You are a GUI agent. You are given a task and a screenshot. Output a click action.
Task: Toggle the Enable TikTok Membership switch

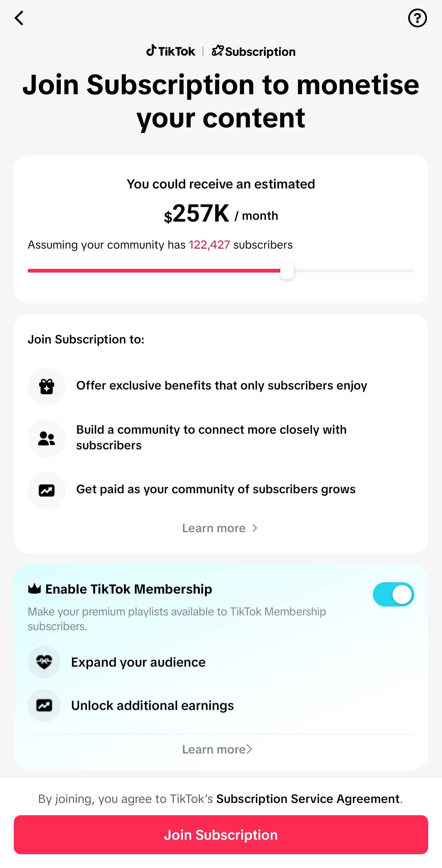click(394, 595)
